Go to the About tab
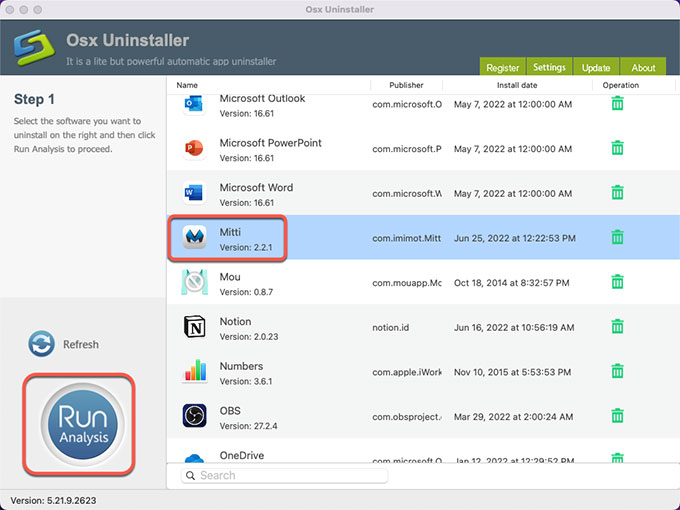680x510 pixels. [643, 68]
